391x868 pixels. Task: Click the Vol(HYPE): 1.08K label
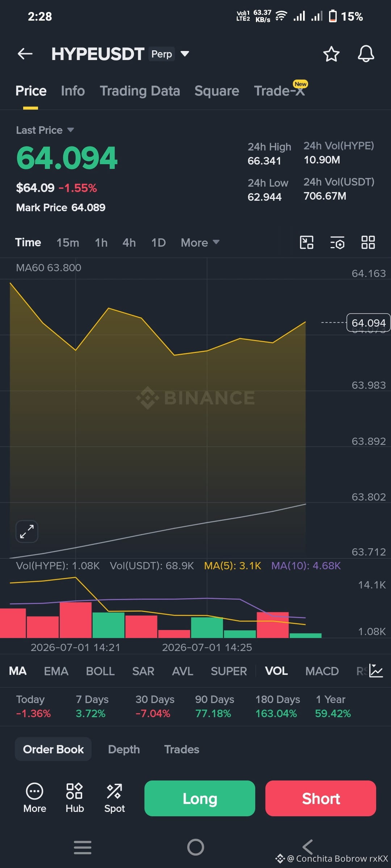tap(58, 566)
